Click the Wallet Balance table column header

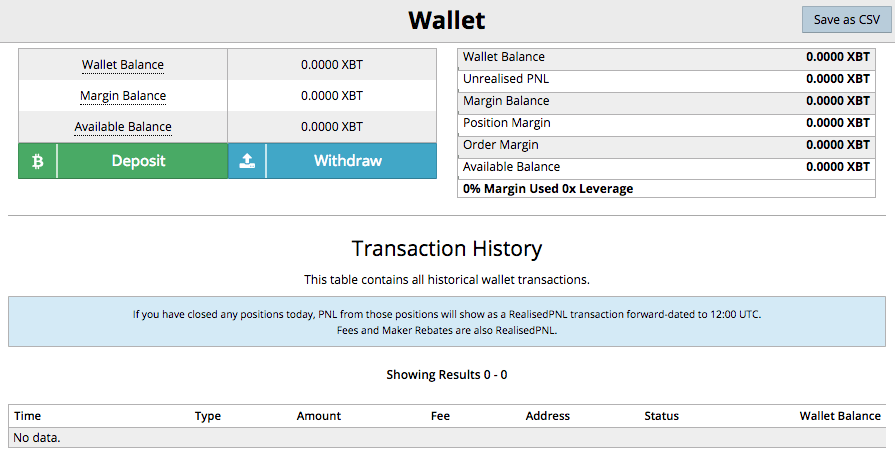coord(840,416)
